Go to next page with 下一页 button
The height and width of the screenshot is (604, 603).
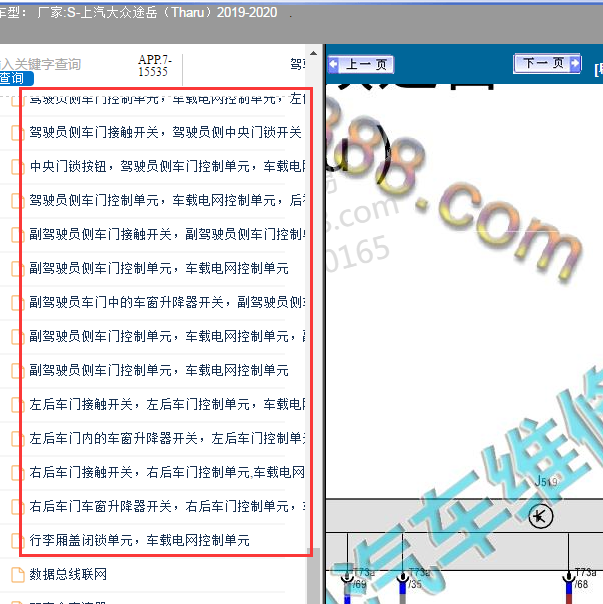tap(547, 63)
